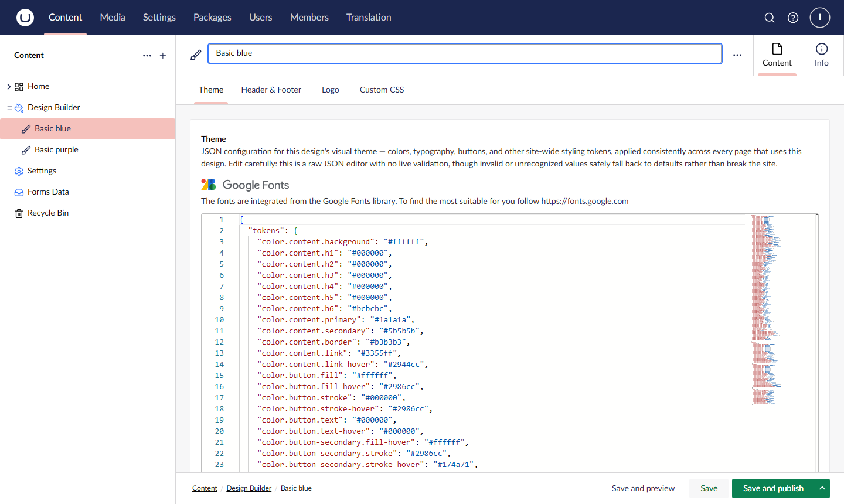The width and height of the screenshot is (844, 504).
Task: Click the Settings gear icon in tree
Action: click(19, 171)
